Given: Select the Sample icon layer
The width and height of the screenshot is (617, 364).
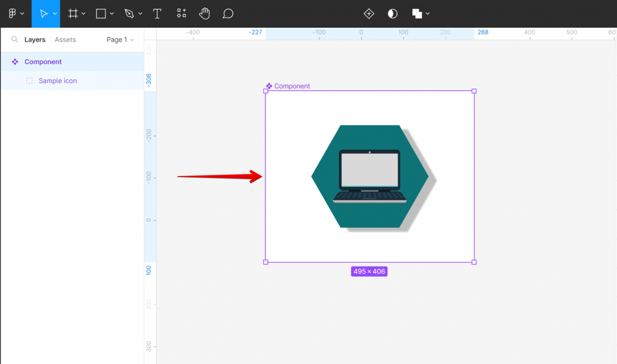Looking at the screenshot, I should [57, 80].
